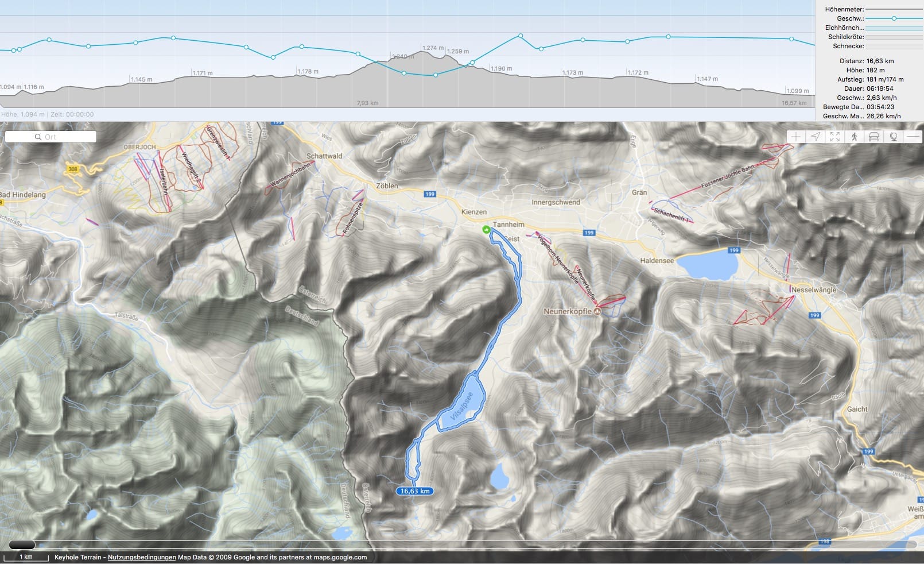Viewport: 924px width, 564px height.
Task: Click the Distanz value 16,63 km
Action: click(x=880, y=61)
